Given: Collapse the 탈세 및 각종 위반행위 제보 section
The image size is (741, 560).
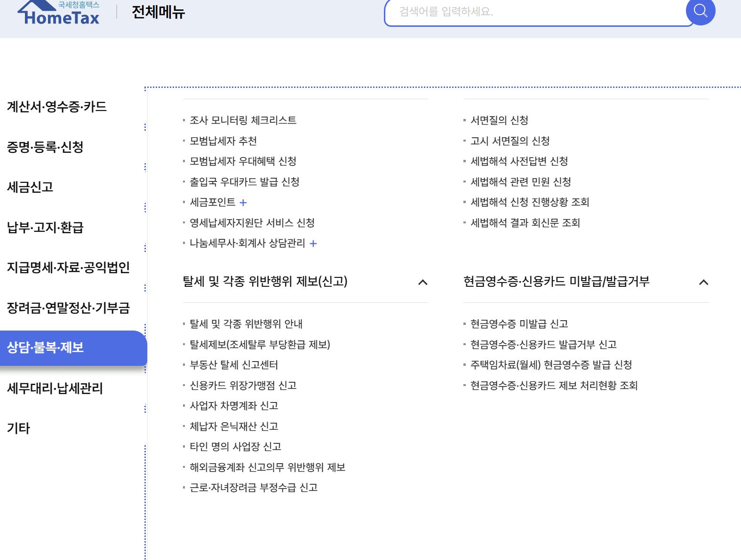Looking at the screenshot, I should coord(422,282).
